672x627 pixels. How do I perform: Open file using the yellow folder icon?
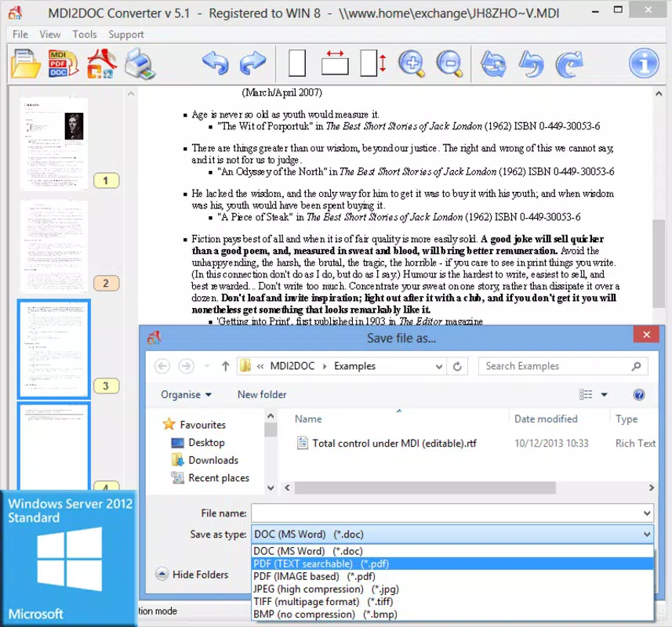(x=25, y=63)
